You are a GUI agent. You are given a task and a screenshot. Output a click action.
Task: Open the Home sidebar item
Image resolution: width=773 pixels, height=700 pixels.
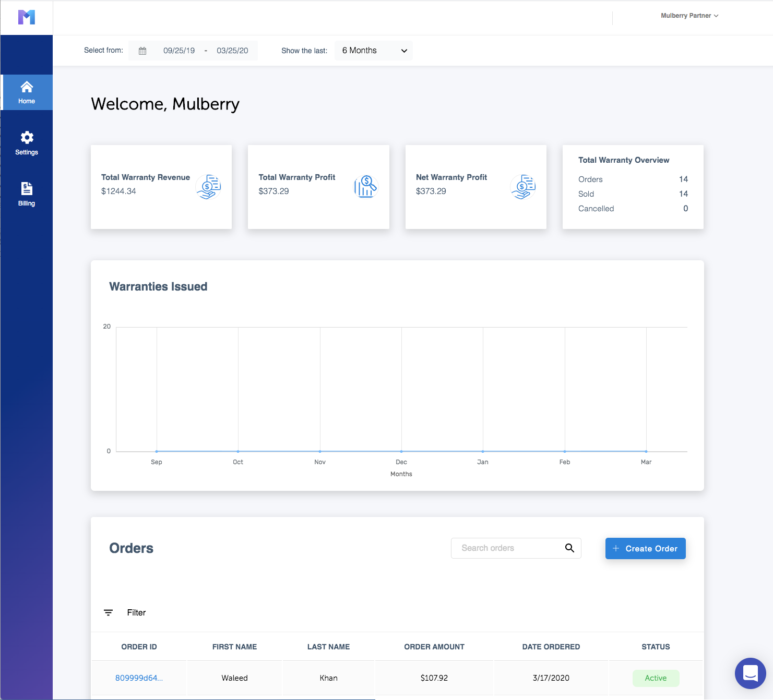click(x=27, y=92)
